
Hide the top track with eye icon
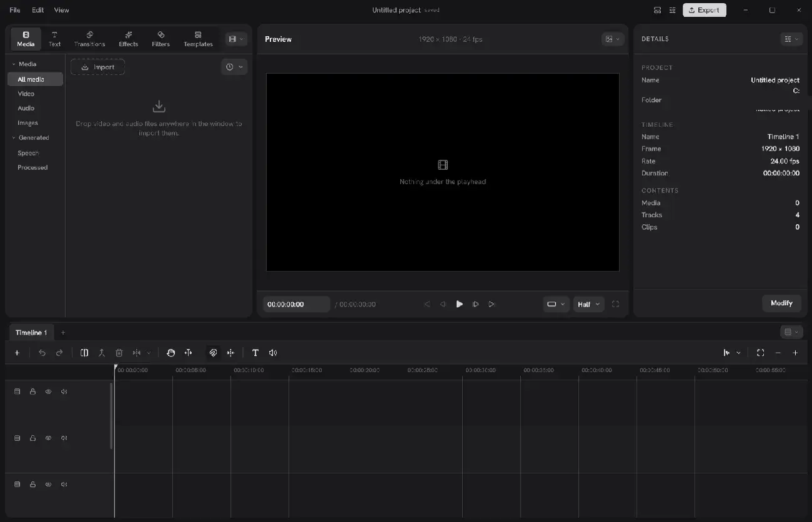click(x=48, y=391)
